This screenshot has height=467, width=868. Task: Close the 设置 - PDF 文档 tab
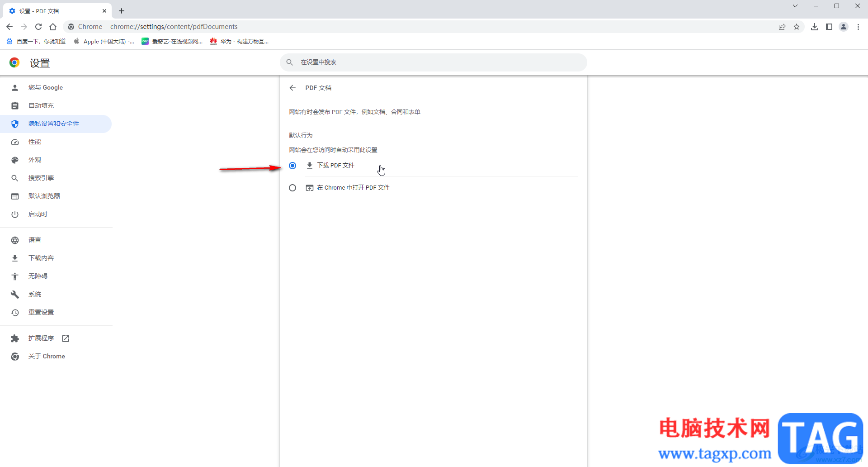[x=104, y=11]
